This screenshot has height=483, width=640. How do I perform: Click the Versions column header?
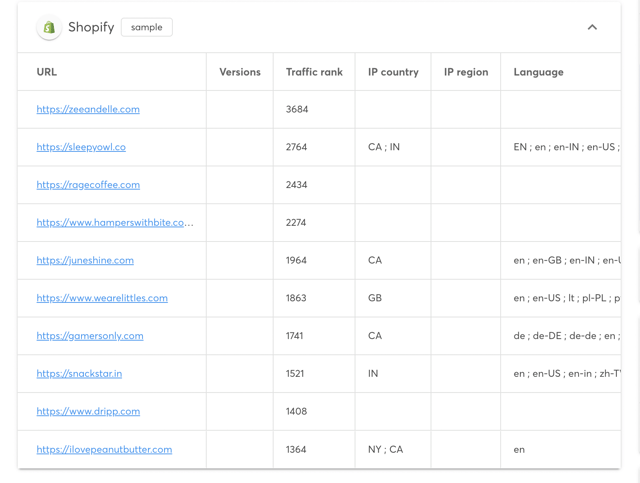click(x=240, y=72)
